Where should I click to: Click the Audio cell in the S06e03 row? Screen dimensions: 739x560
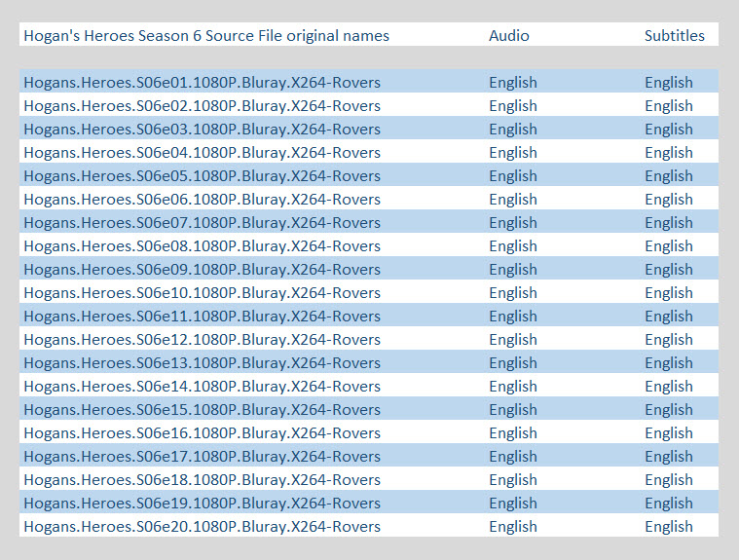(513, 130)
